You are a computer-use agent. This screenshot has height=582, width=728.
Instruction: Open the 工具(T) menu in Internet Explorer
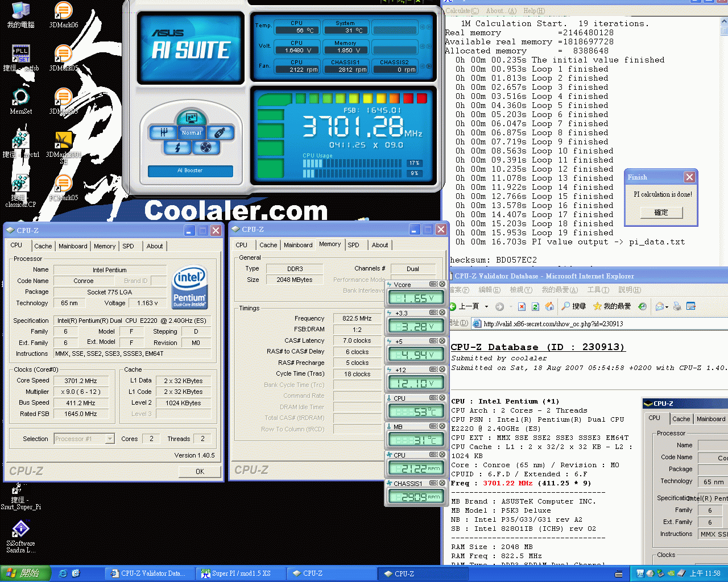point(598,290)
